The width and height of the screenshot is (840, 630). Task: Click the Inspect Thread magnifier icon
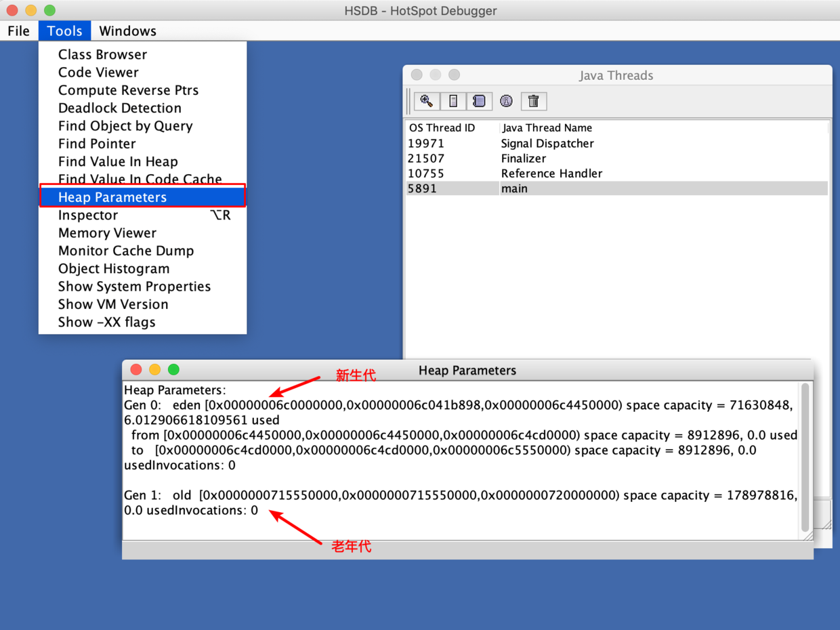pos(427,101)
